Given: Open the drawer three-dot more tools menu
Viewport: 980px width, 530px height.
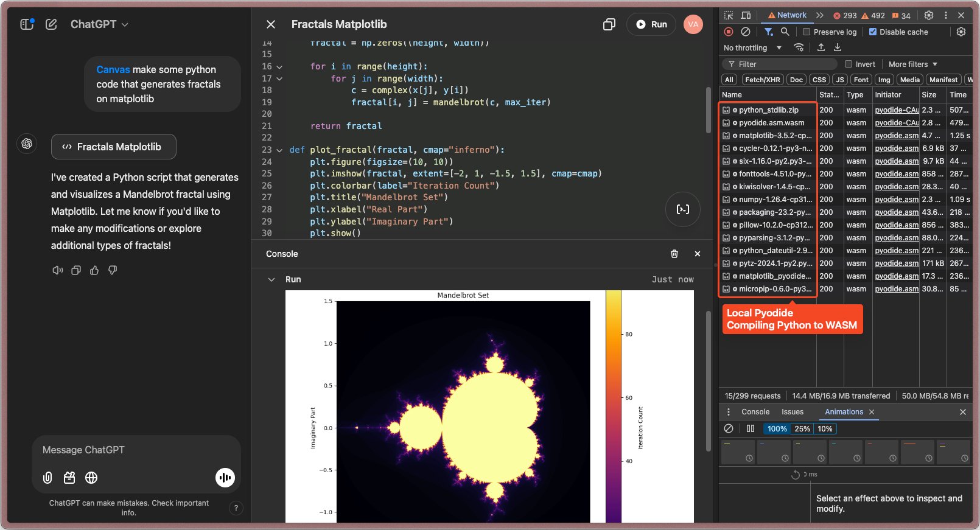Looking at the screenshot, I should [x=729, y=412].
